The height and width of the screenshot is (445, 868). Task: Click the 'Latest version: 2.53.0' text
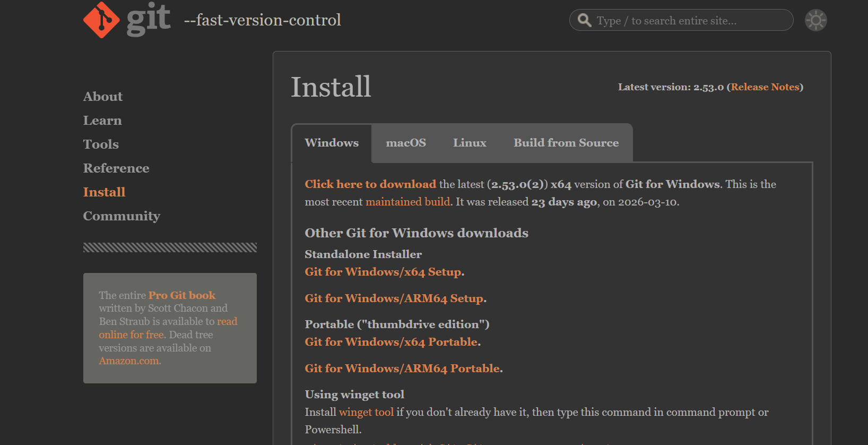click(x=671, y=87)
